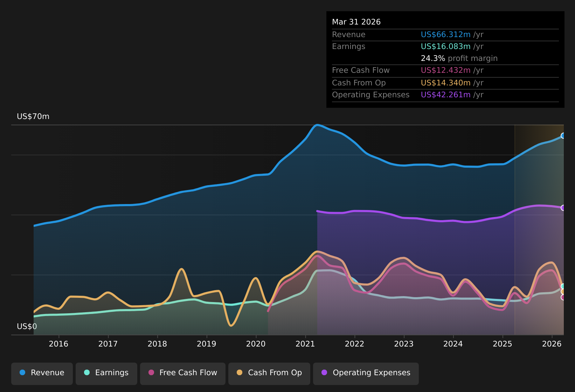Click the Cash From Op label in tooltip

point(359,83)
